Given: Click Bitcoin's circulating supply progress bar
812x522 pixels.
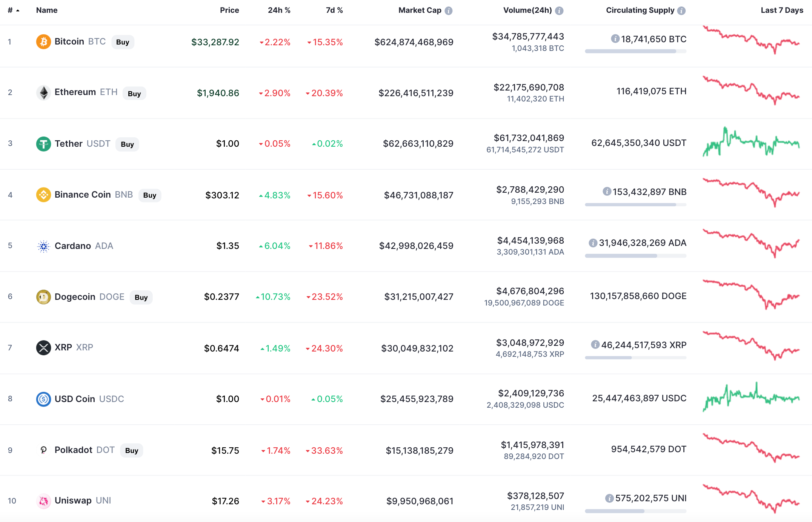Looking at the screenshot, I should click(635, 51).
